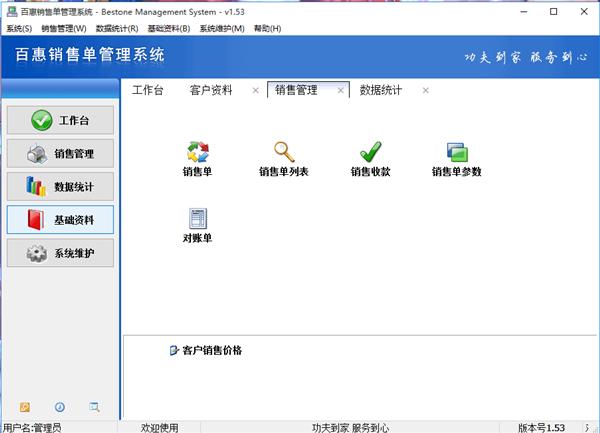This screenshot has width=600, height=433.
Task: Click the 客户销售价格 link
Action: [206, 350]
